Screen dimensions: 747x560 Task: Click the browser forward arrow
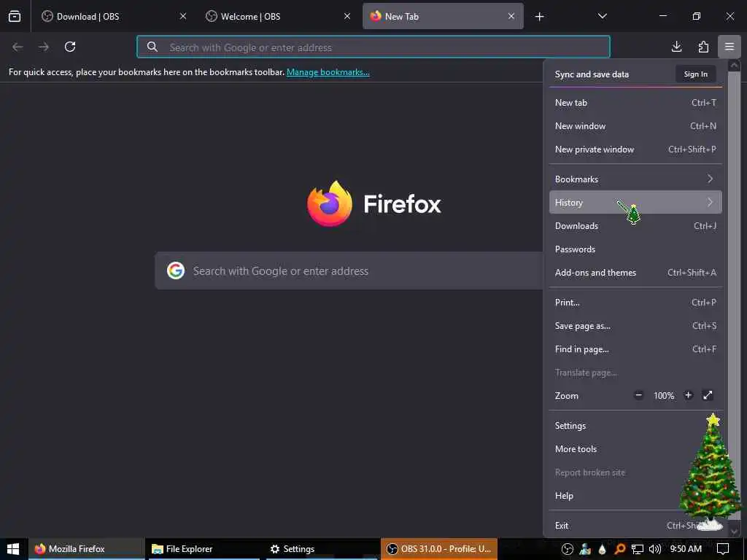[44, 47]
